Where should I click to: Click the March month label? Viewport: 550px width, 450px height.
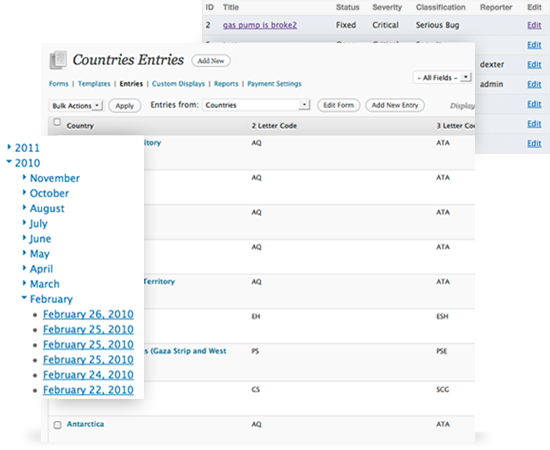pyautogui.click(x=45, y=284)
